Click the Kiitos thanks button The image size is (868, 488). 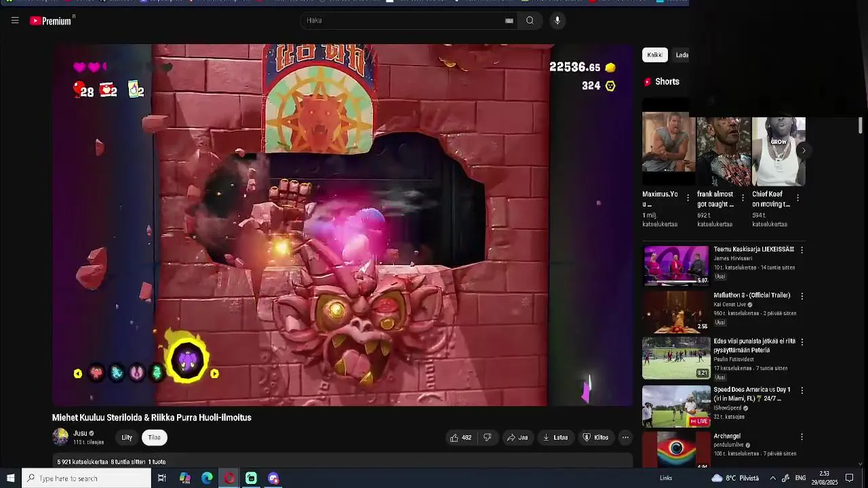click(596, 437)
